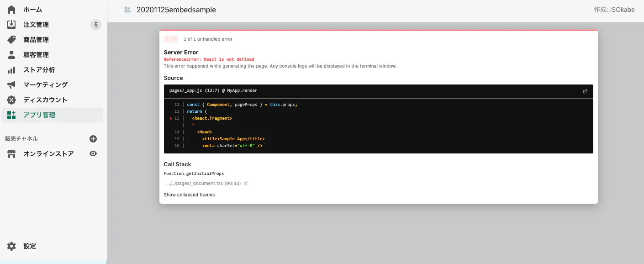Click the <React.Fragment> code line
The width and height of the screenshot is (644, 264).
point(212,118)
